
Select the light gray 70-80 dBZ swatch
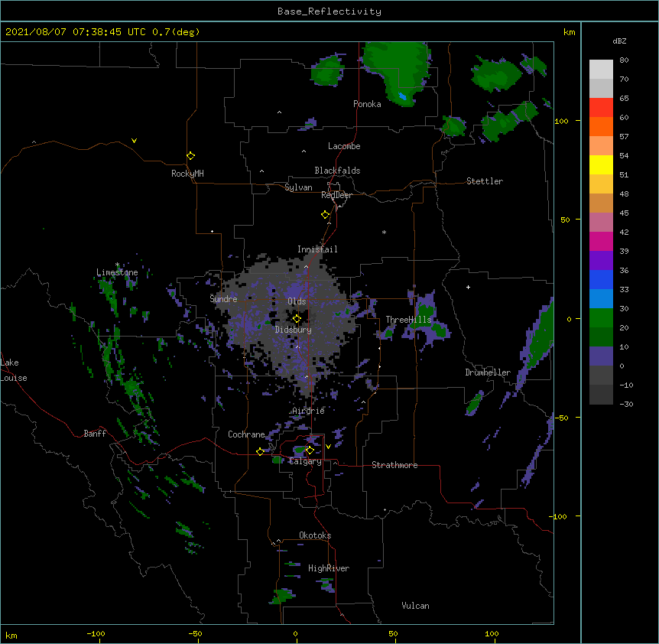[x=601, y=70]
